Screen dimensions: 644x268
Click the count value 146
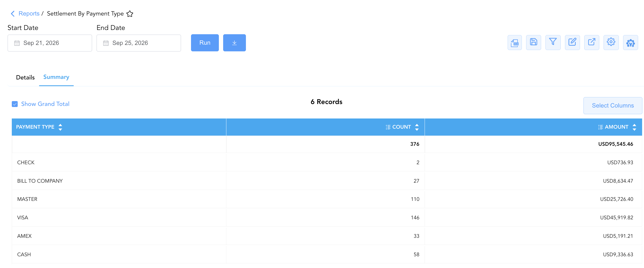pos(415,218)
